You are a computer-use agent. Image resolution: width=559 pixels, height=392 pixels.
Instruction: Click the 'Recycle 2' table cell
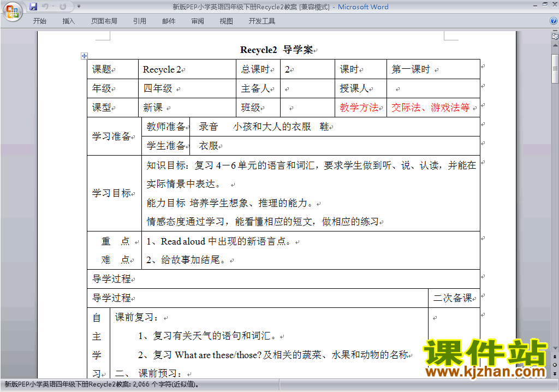[x=187, y=69]
